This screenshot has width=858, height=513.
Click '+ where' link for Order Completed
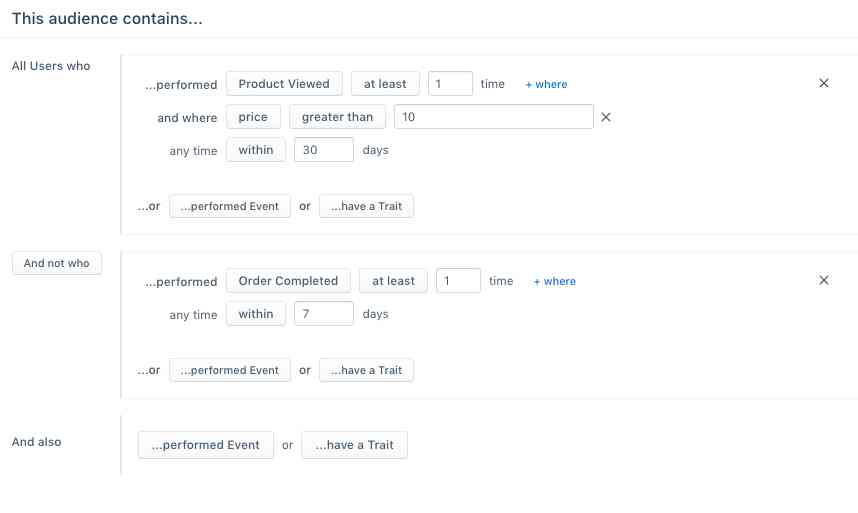click(554, 281)
